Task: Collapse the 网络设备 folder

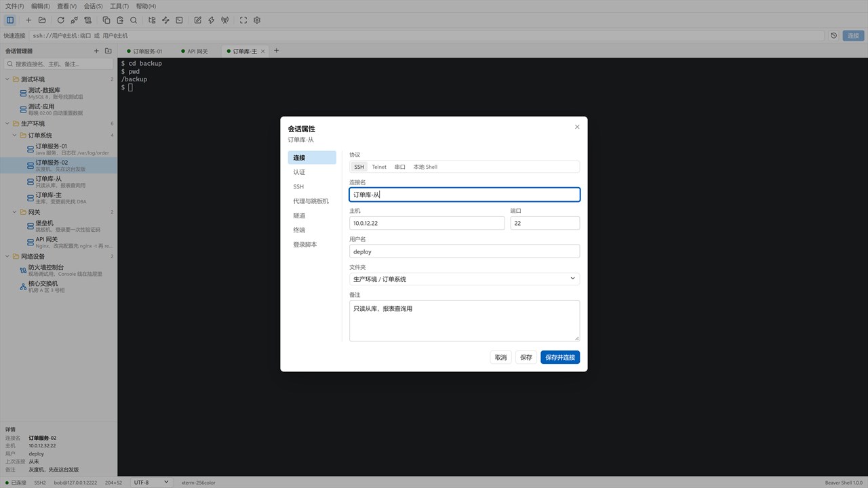Action: click(7, 256)
